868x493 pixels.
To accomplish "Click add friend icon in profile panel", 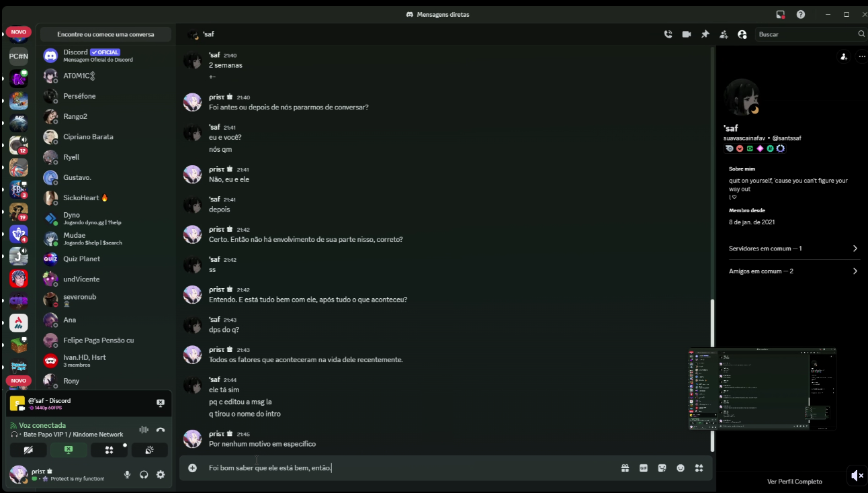I will pos(843,56).
